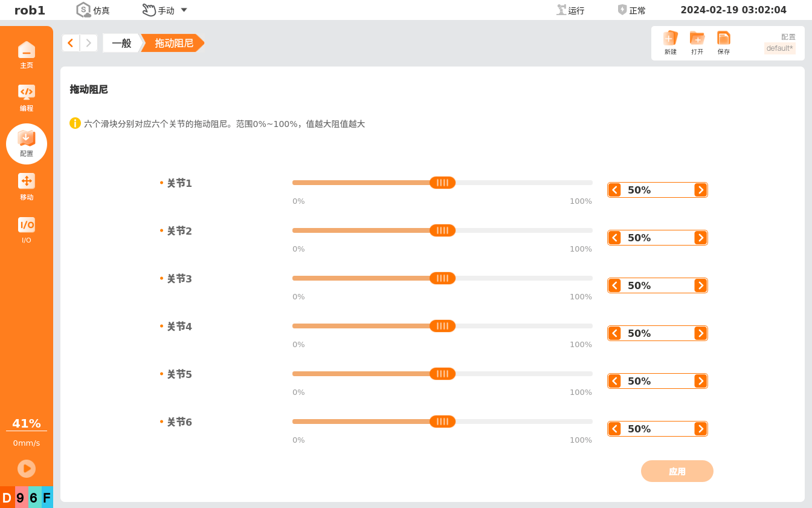Click the 拖动阻尼 panel heading

pos(89,90)
